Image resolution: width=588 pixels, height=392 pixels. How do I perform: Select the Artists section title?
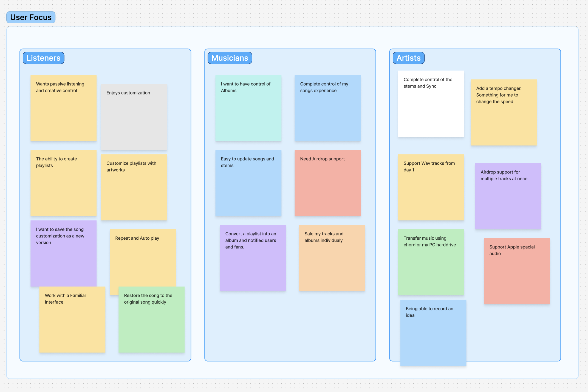point(408,58)
